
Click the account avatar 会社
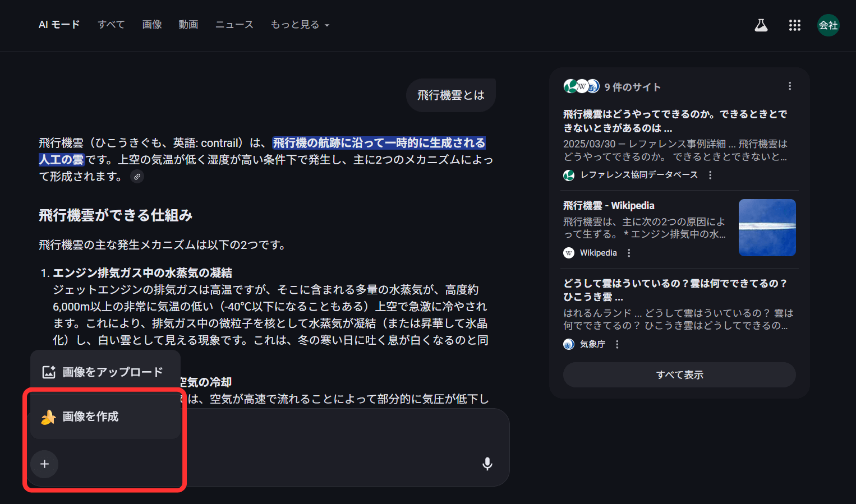coord(828,25)
